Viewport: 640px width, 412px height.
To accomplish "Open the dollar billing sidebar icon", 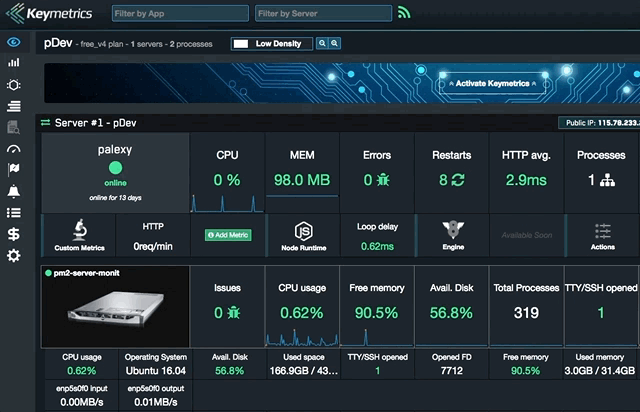I will pos(13,234).
